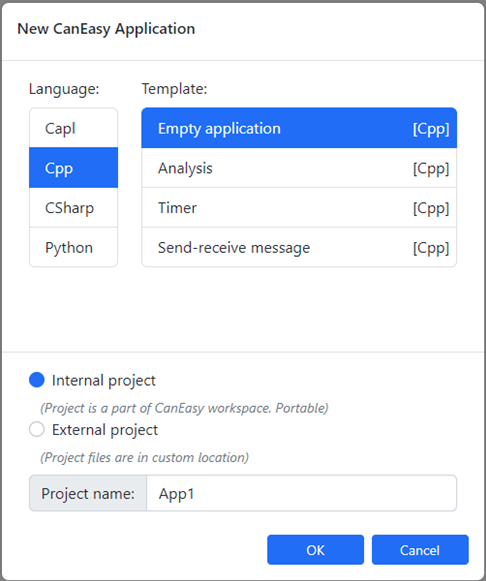The image size is (486, 581).
Task: Select Python from the Language list
Action: pos(73,247)
